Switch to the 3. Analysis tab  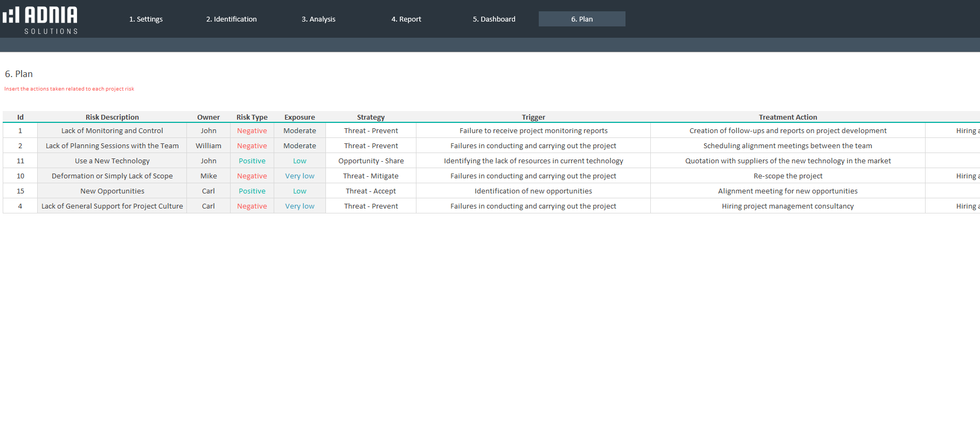(318, 19)
